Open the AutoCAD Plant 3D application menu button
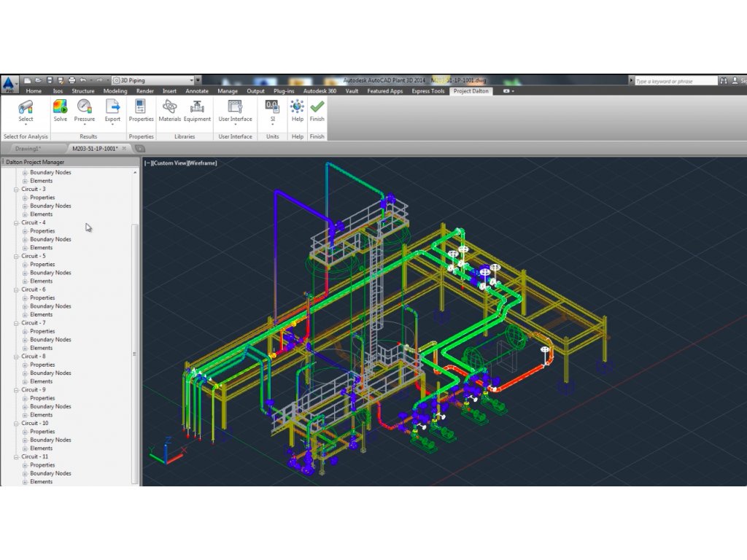 click(x=9, y=85)
